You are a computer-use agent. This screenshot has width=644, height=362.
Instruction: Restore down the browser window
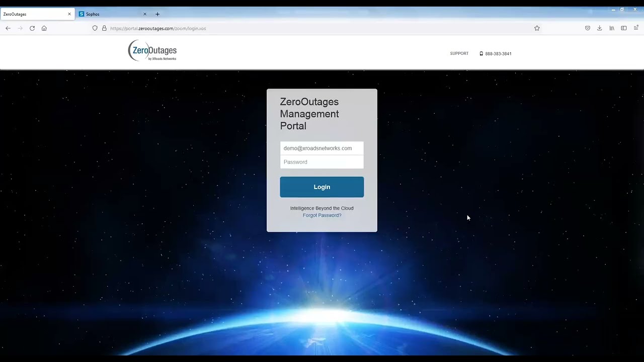click(622, 9)
